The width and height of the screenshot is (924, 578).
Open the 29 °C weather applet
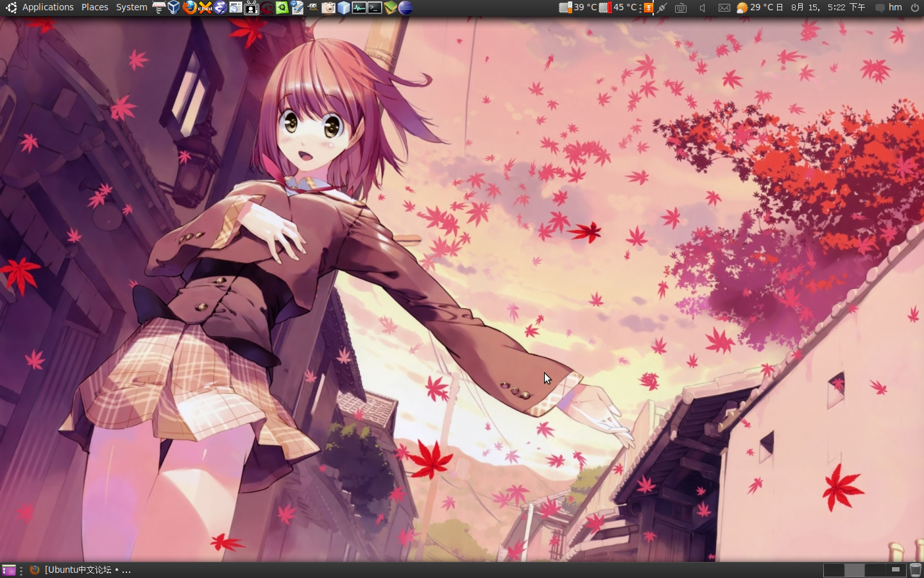pyautogui.click(x=755, y=8)
